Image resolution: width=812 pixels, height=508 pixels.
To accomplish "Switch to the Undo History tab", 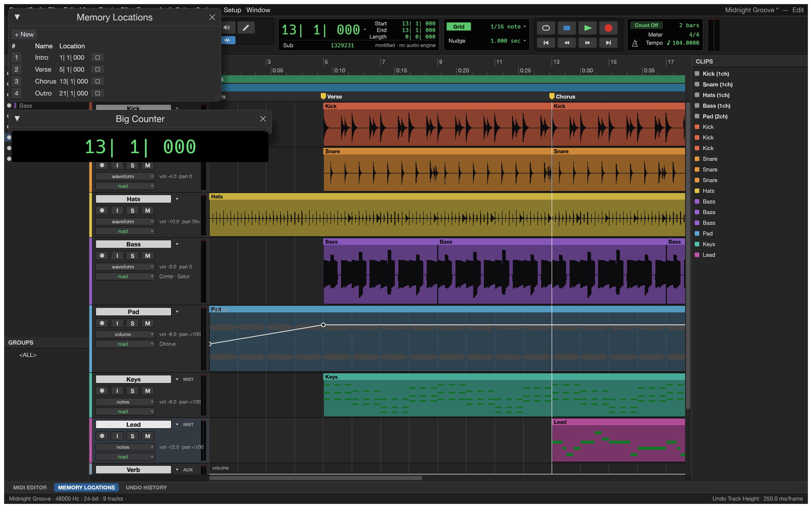I will 146,487.
